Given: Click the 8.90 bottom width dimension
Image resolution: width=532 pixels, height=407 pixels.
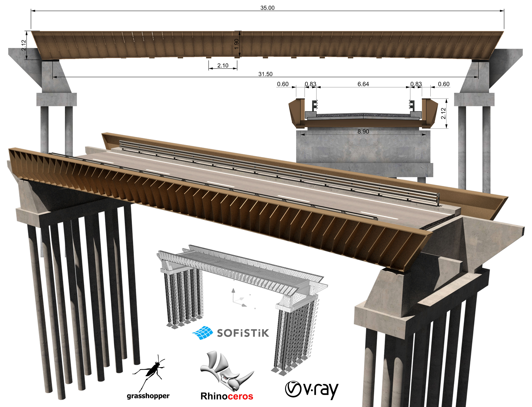Looking at the screenshot, I should [x=363, y=131].
